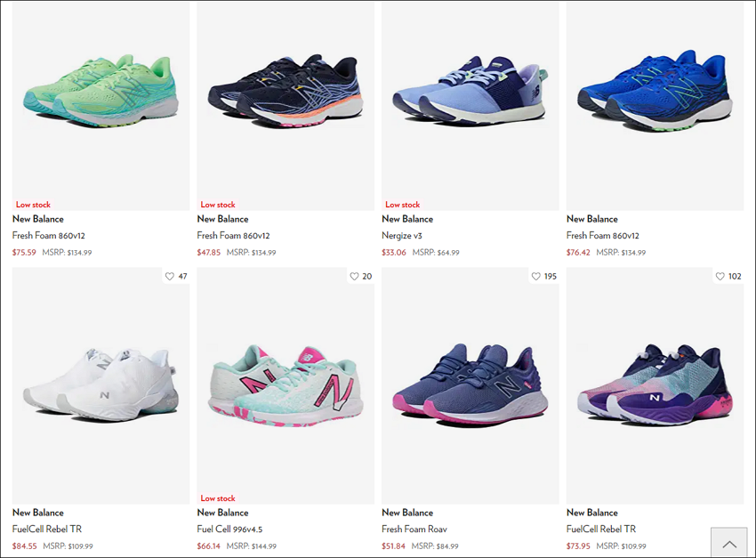Open the royal blue Fresh Foam 860v12 image
756x558 pixels.
(x=655, y=105)
